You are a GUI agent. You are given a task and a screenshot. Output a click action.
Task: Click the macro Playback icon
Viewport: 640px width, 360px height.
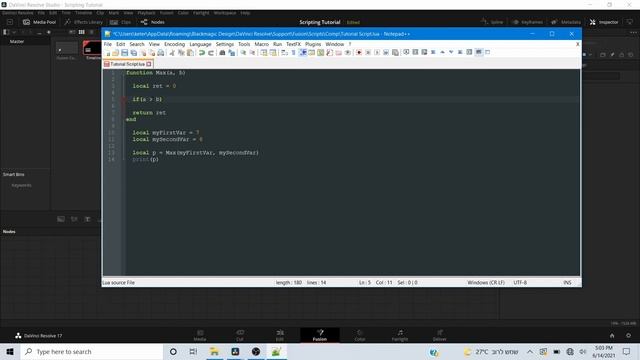pos(377,52)
